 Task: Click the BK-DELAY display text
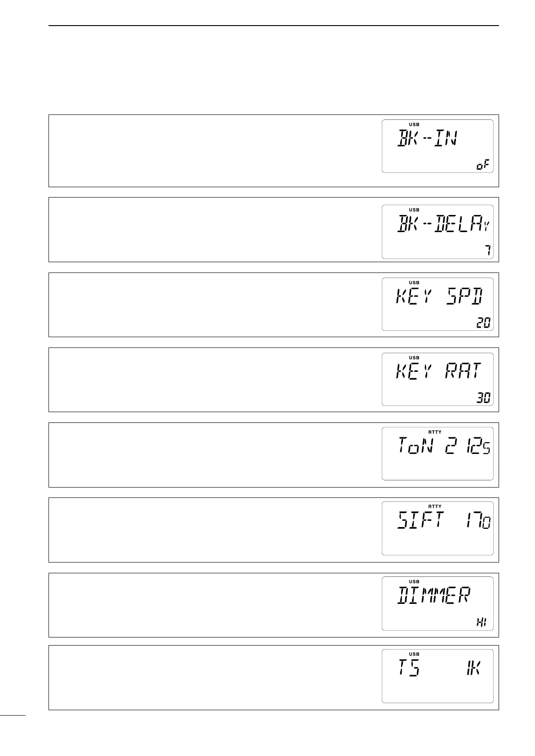click(443, 224)
